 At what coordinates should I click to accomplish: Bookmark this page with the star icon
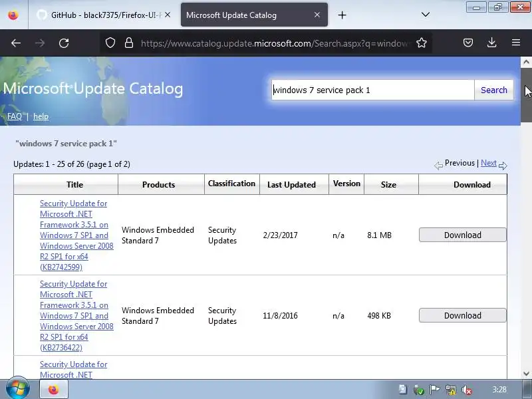(422, 43)
